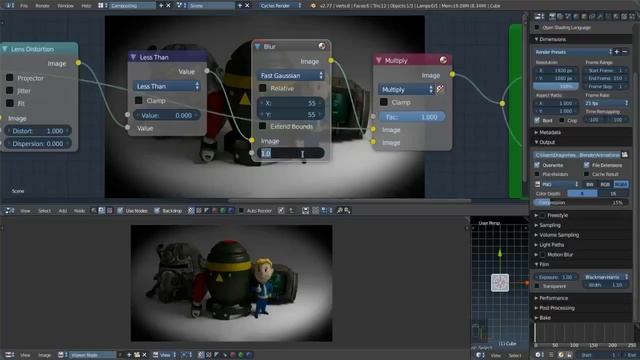Toggle the Backdrop checkbox

(157, 211)
